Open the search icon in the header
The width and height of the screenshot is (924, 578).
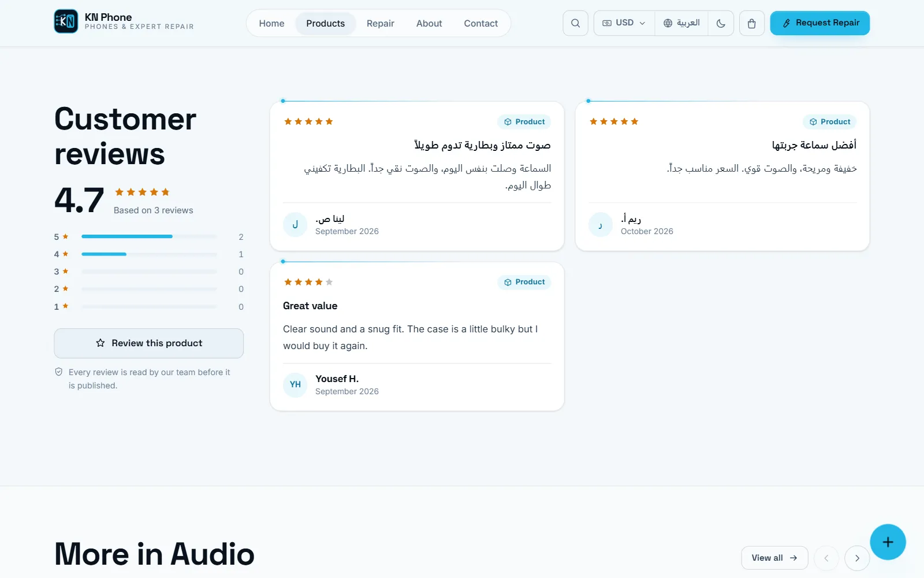(575, 23)
